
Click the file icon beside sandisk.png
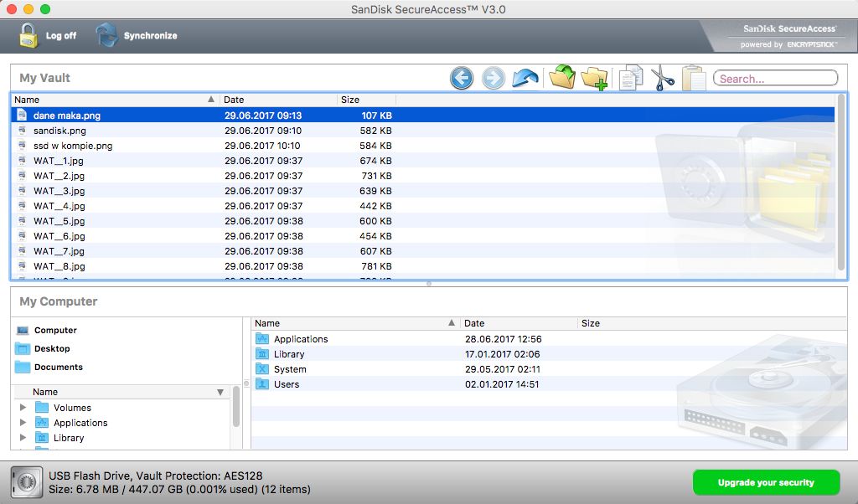(22, 130)
